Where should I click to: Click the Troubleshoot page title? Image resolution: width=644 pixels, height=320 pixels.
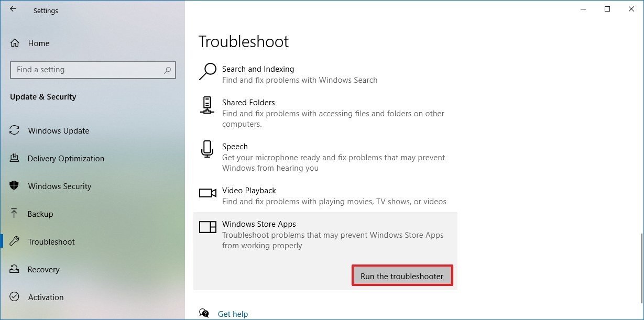click(x=244, y=41)
